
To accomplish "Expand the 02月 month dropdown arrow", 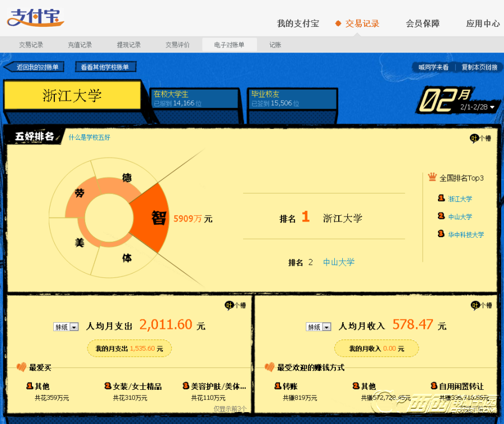I will 492,107.
